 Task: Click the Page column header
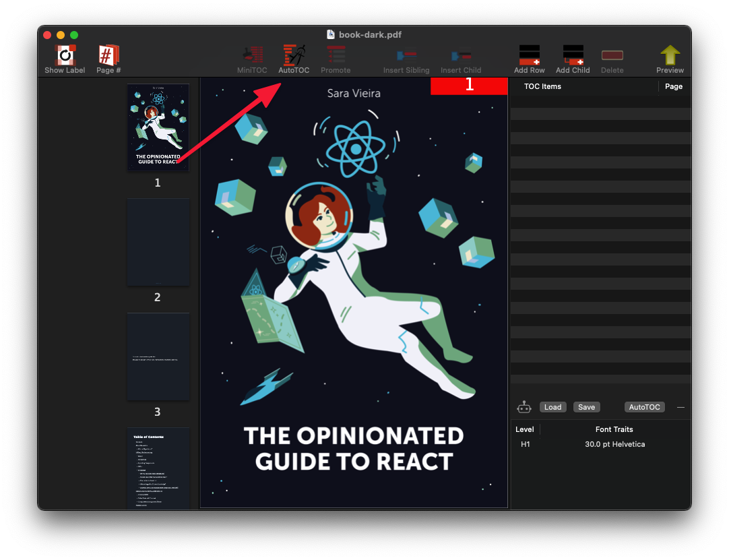[674, 86]
